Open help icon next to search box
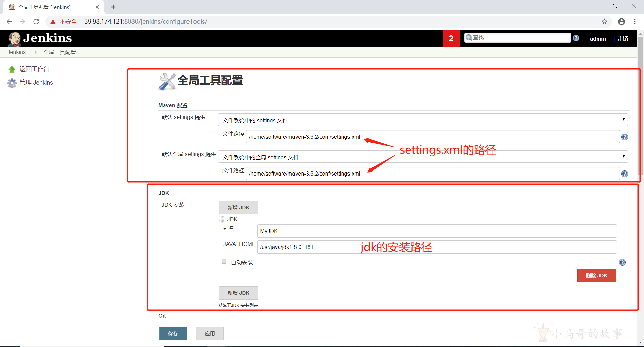 click(x=576, y=38)
